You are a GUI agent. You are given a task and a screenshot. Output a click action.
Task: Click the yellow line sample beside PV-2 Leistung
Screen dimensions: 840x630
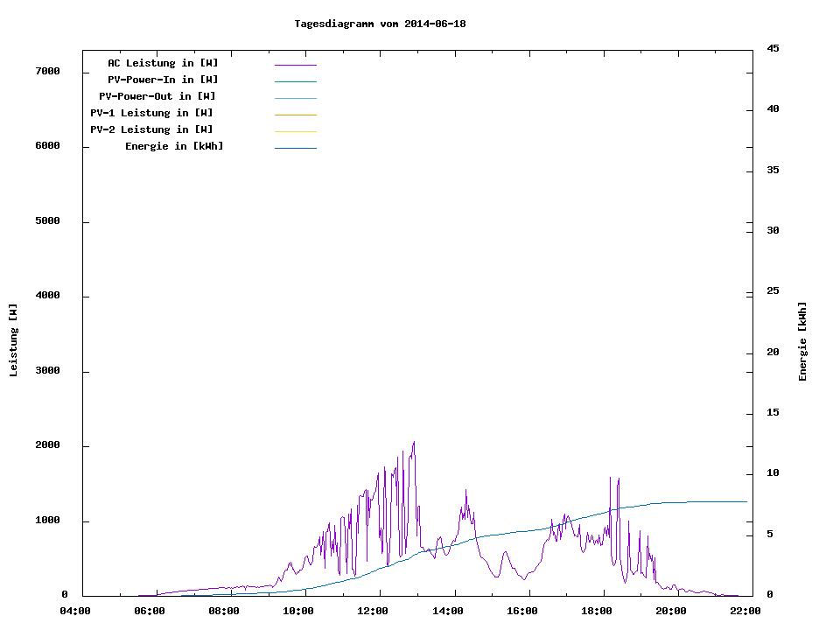click(x=295, y=131)
